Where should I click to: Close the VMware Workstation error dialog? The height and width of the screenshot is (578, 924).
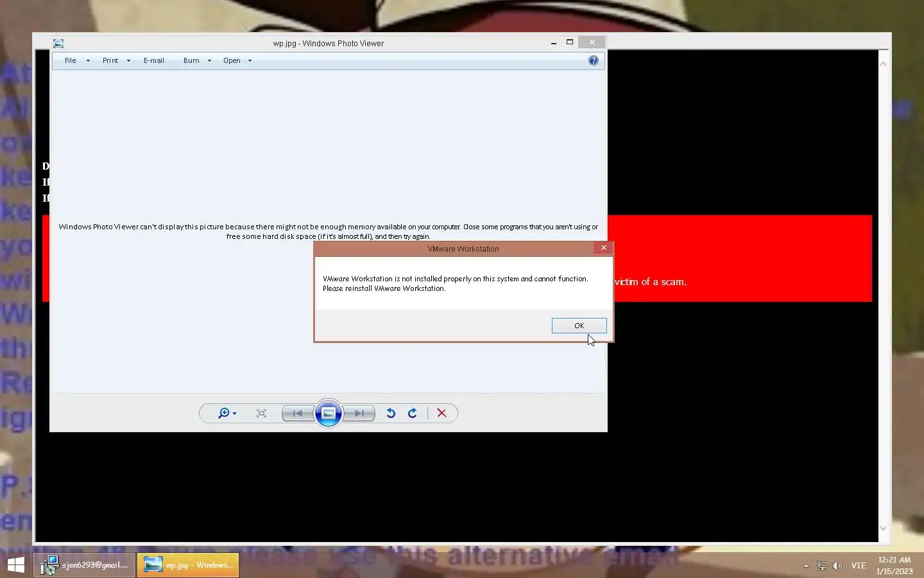(603, 248)
